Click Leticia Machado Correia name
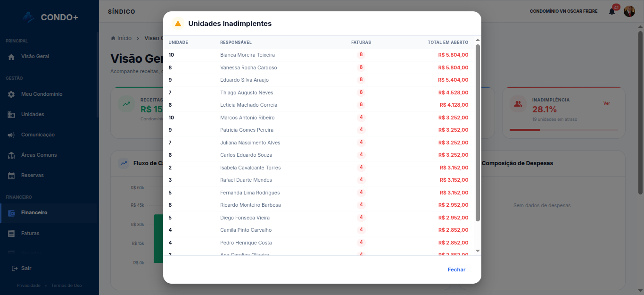This screenshot has height=295, width=644. coord(248,105)
